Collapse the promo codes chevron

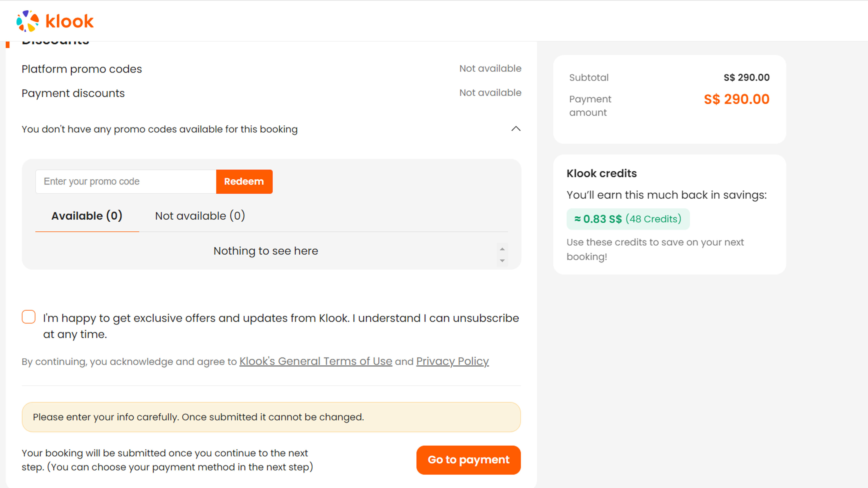[516, 129]
